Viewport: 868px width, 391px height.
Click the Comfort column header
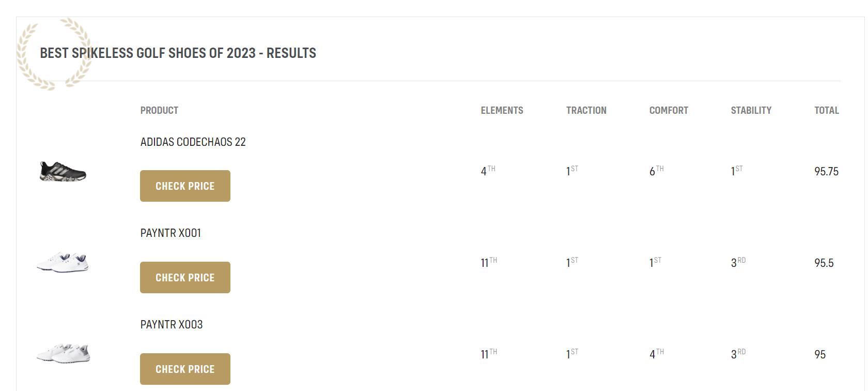[x=669, y=110]
